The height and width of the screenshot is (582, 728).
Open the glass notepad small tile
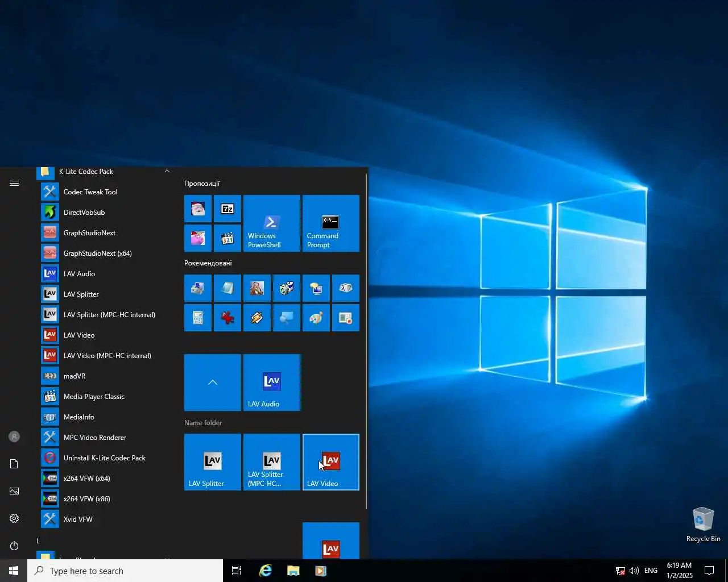pyautogui.click(x=227, y=288)
